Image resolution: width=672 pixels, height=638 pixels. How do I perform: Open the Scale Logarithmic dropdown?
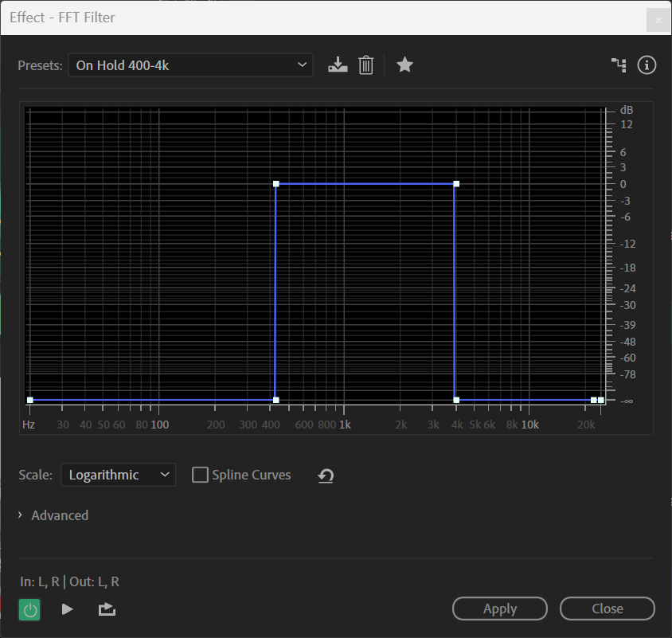coord(118,476)
